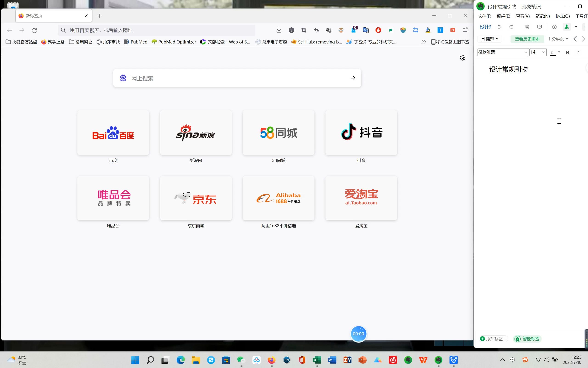
Task: Open the 查看(V) menu
Action: [x=523, y=16]
